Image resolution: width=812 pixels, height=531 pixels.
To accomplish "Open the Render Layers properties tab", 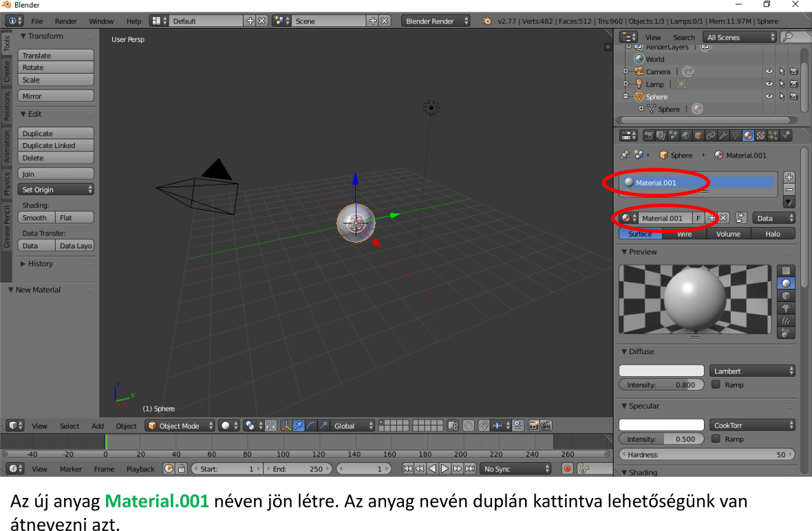I will (x=661, y=136).
